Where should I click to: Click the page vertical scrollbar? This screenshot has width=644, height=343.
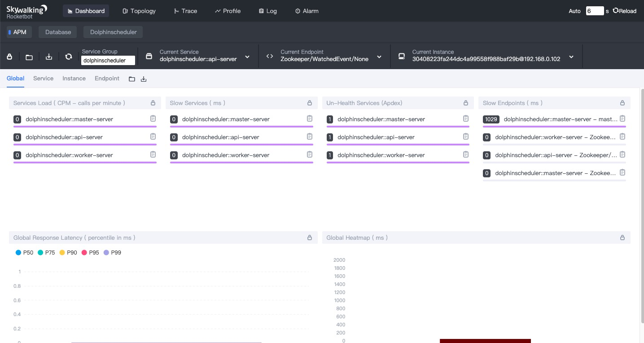642,205
